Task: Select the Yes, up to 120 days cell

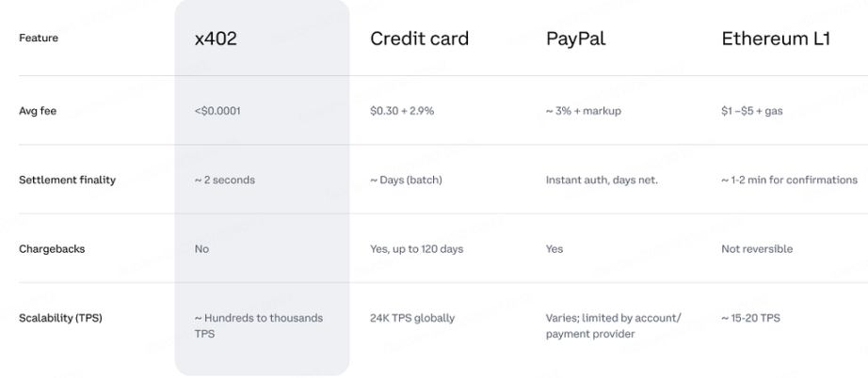Action: tap(416, 249)
